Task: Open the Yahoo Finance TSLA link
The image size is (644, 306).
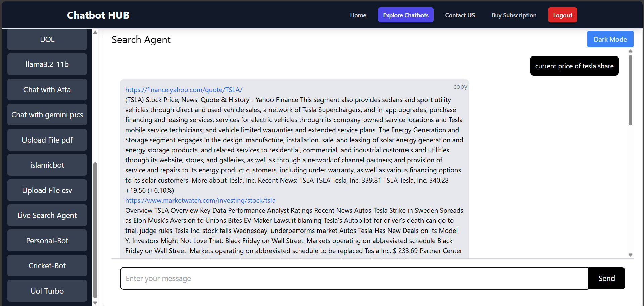Action: [x=184, y=90]
